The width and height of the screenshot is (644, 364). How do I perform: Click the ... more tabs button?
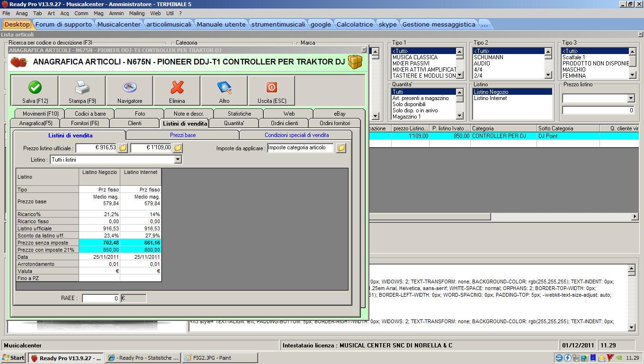pos(484,24)
